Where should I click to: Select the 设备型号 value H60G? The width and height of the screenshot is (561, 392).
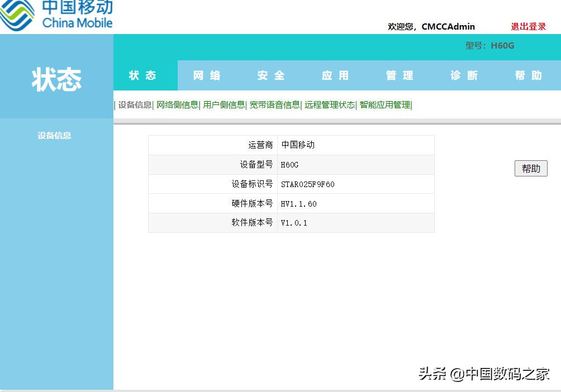[289, 165]
